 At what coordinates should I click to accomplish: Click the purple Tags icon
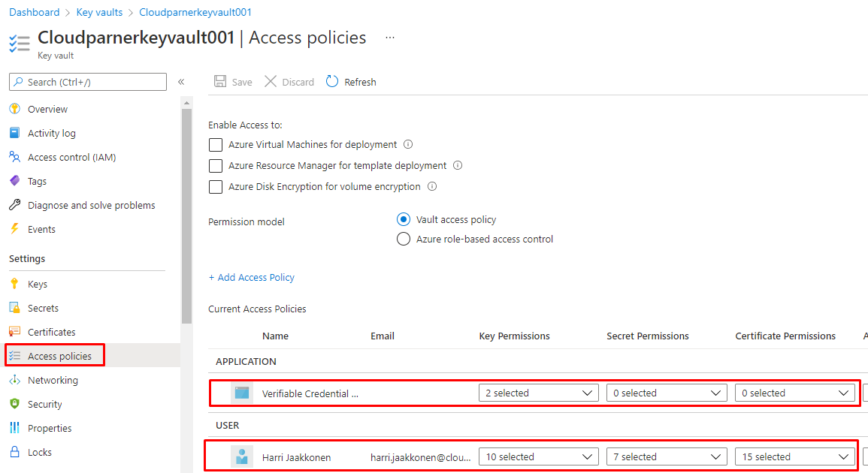pos(14,181)
